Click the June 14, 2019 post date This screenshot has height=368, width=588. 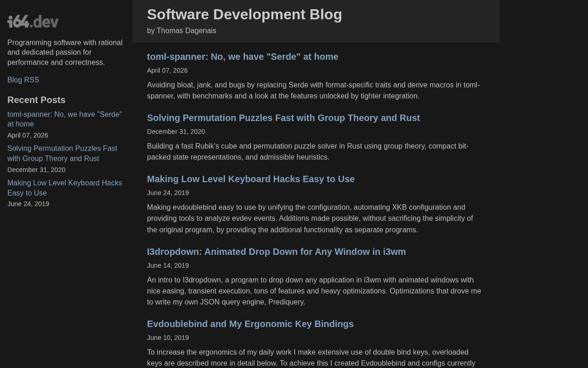pos(168,265)
